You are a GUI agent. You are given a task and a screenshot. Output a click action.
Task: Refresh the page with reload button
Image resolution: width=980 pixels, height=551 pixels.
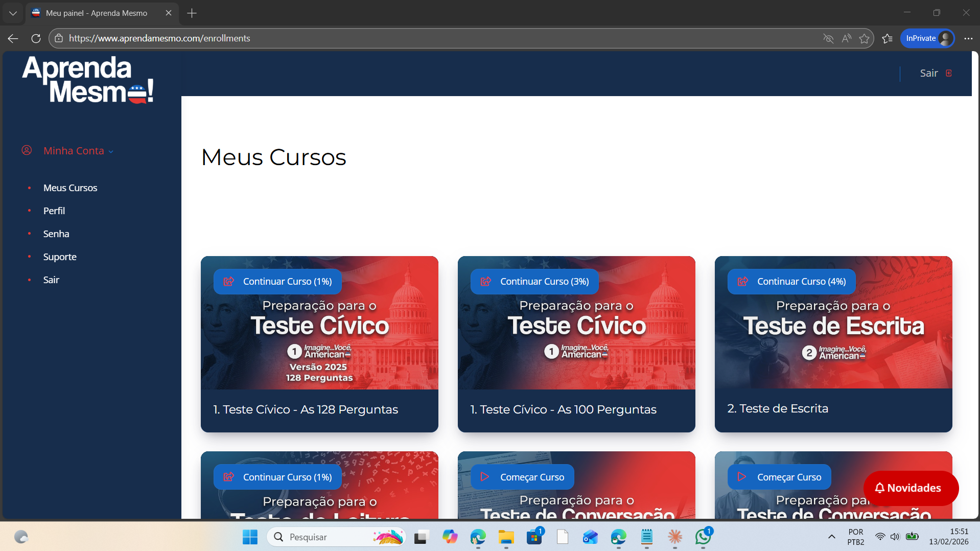[36, 38]
